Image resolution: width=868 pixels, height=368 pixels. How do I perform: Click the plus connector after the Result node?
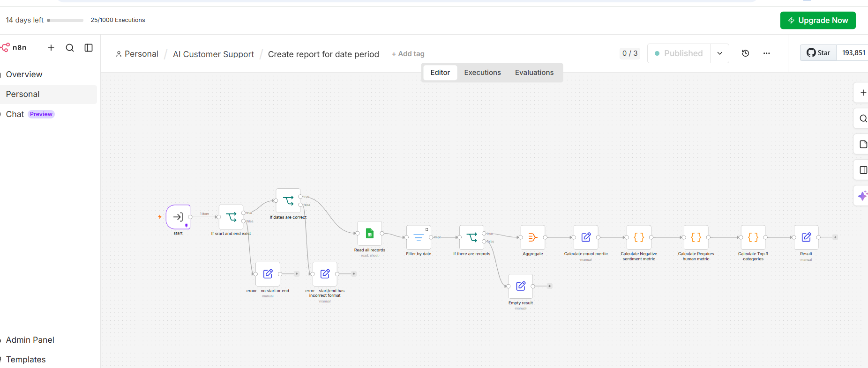(x=835, y=237)
